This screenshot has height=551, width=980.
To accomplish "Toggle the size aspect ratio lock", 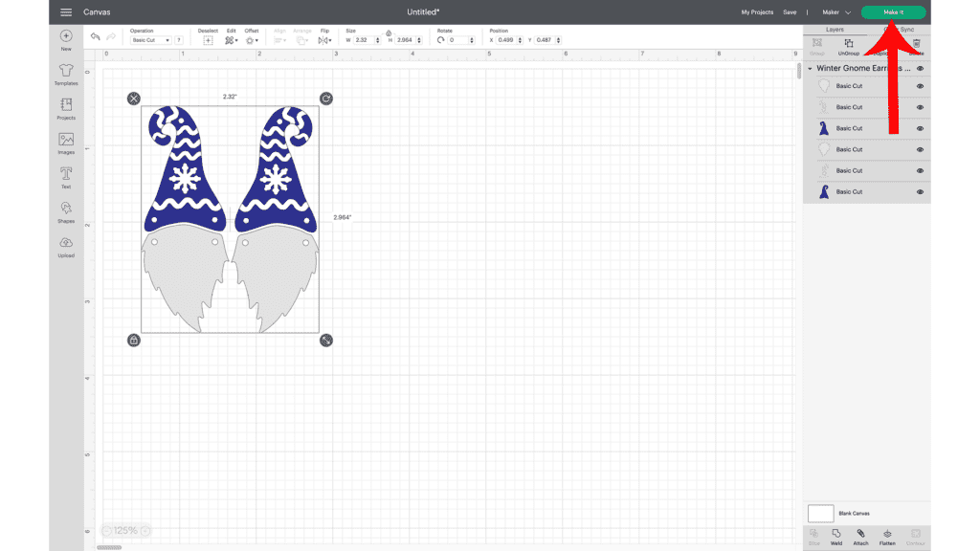I will 389,33.
